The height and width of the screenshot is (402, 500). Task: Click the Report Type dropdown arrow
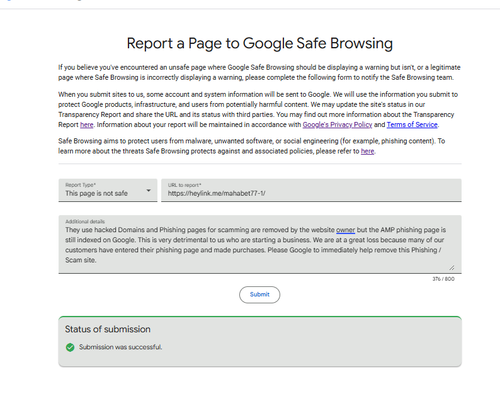coord(148,190)
